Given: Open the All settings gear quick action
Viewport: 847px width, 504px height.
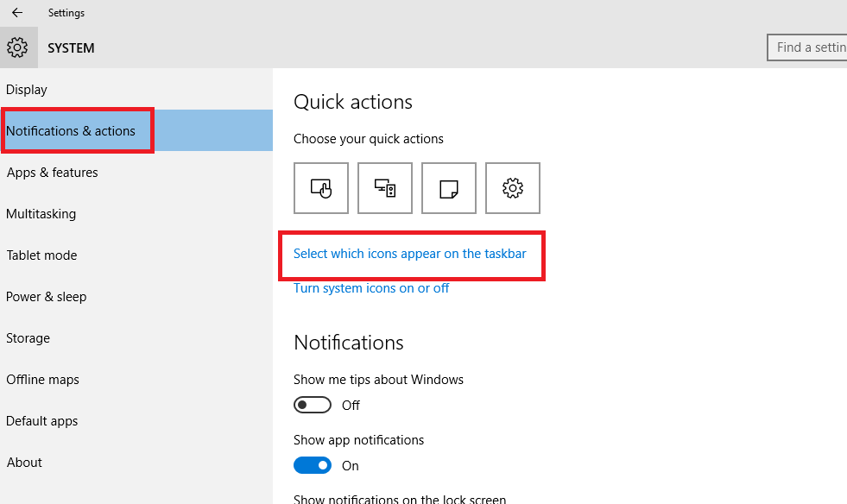Looking at the screenshot, I should point(512,188).
